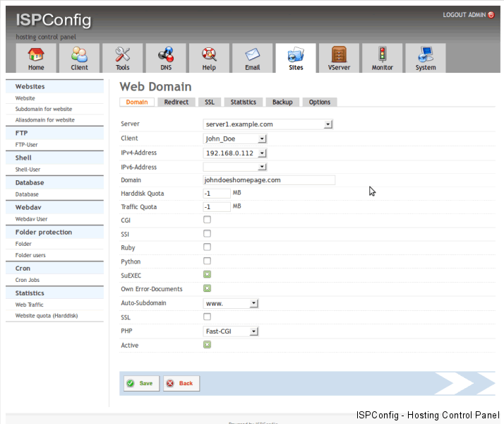Image resolution: width=504 pixels, height=424 pixels.
Task: Open the Email envelope icon
Action: tap(252, 56)
